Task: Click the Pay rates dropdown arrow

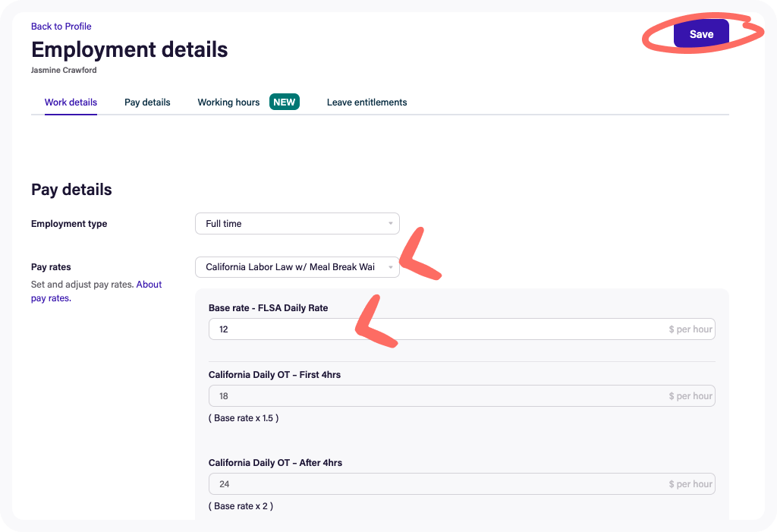Action: pos(391,267)
